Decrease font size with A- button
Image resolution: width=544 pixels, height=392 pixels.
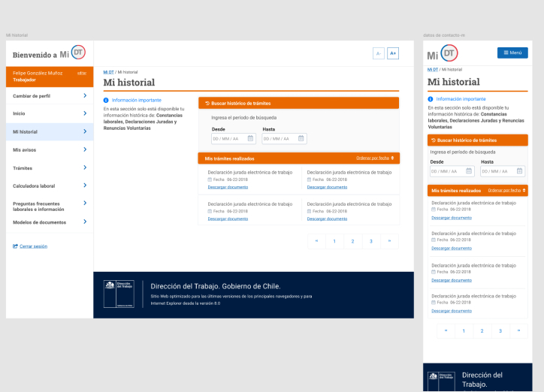[x=378, y=53]
